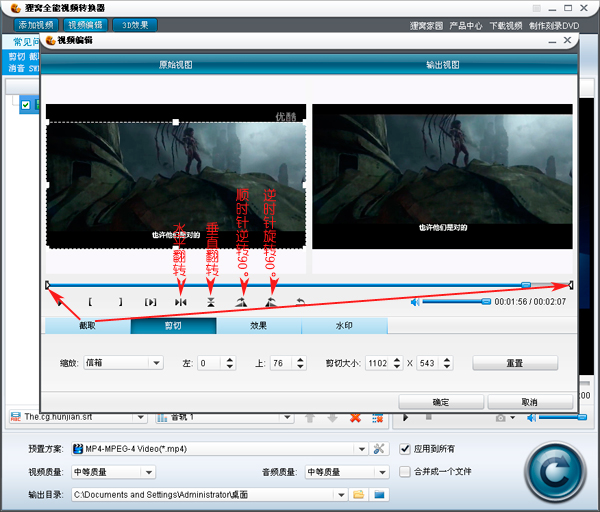Screen dimensions: 600x512
Task: Toggle the 应用到所有 checkbox
Action: pyautogui.click(x=405, y=448)
